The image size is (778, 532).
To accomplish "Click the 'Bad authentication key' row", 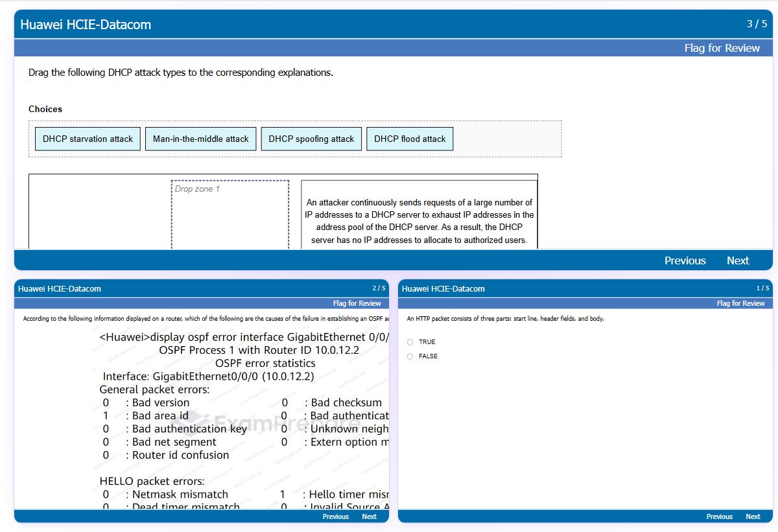I will click(x=175, y=429).
